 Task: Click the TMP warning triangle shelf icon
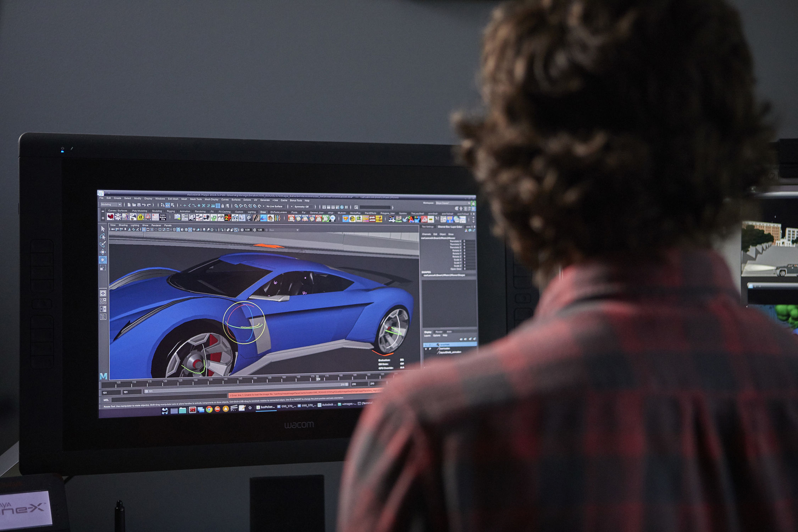(148, 217)
